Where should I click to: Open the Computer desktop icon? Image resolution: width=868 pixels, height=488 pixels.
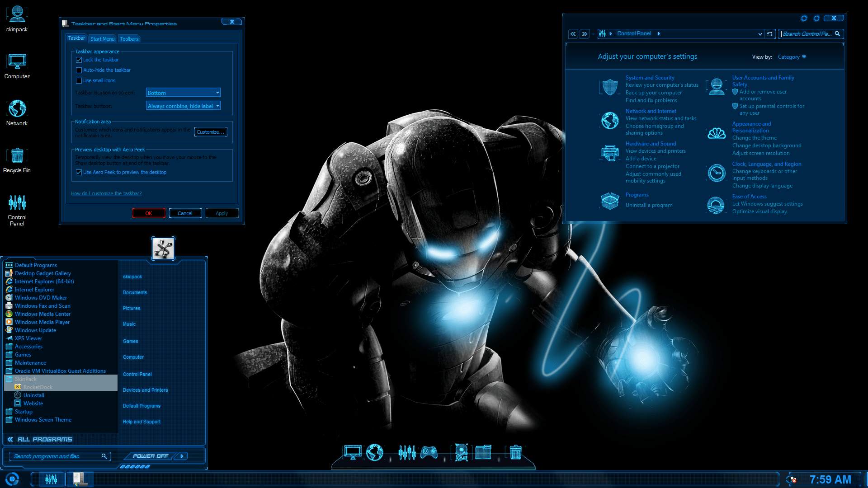[x=17, y=66]
